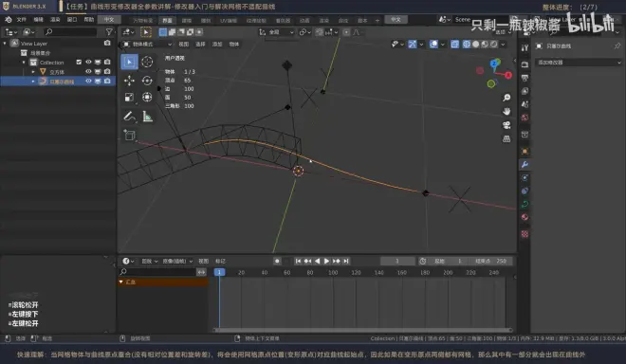Open the shading options dropdown arrow
626x364 pixels.
pos(503,44)
